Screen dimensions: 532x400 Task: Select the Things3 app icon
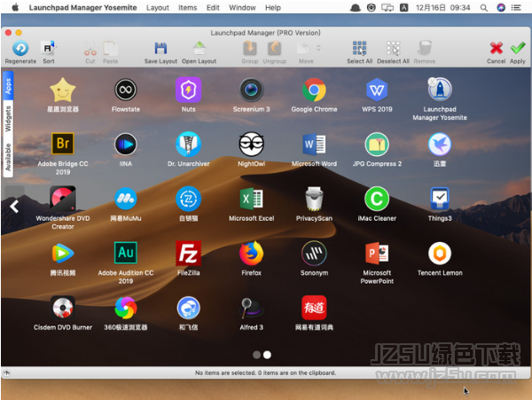click(x=440, y=199)
